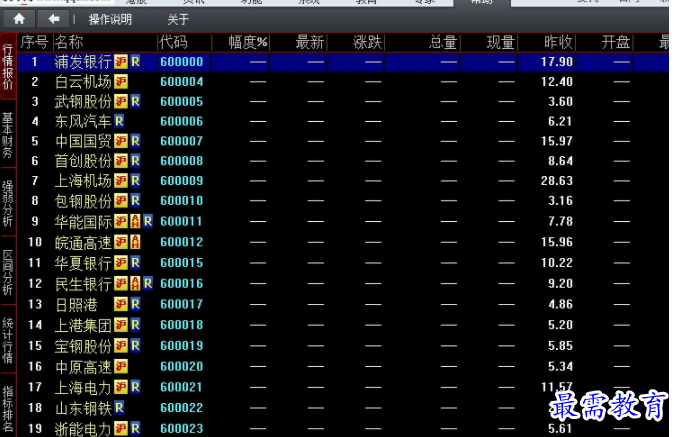Click the 沪 icon next to 中国国贸
This screenshot has width=674, height=437.
click(x=121, y=141)
